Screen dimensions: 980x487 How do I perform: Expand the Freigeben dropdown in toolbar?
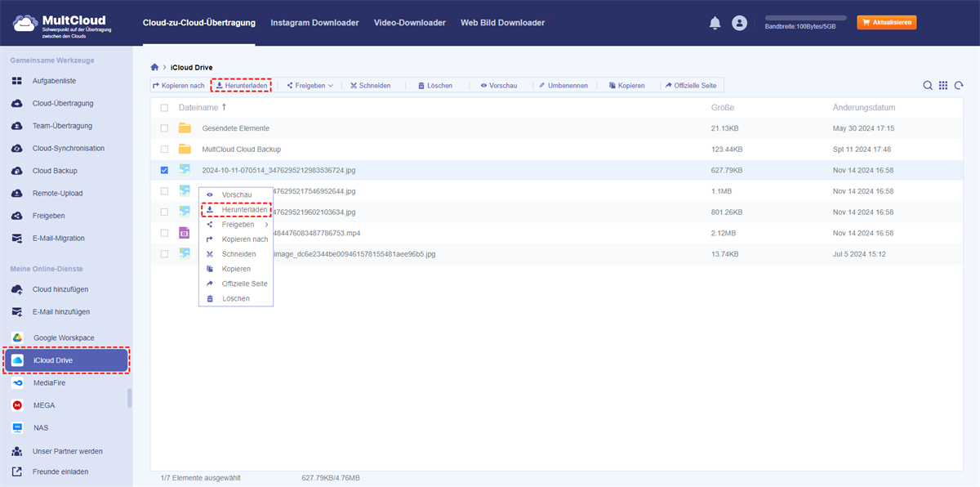click(310, 86)
